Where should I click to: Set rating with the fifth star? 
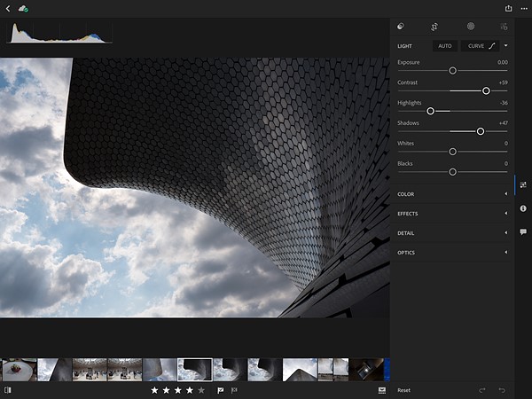click(200, 390)
